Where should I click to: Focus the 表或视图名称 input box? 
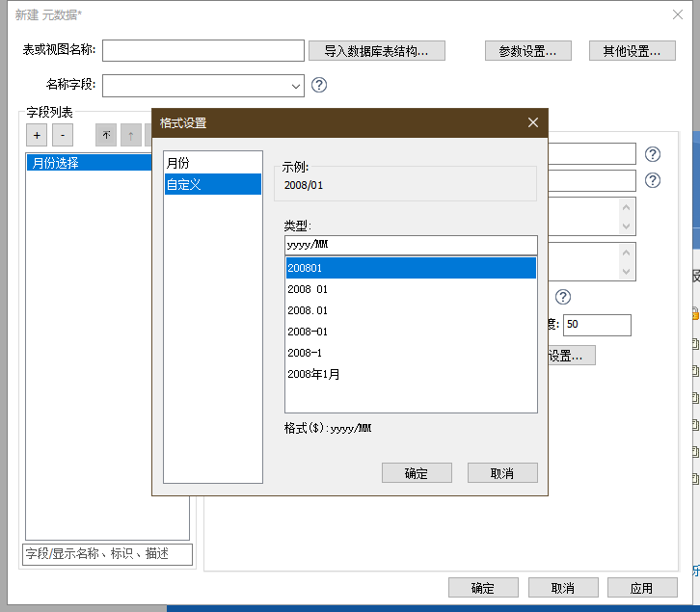pyautogui.click(x=203, y=51)
